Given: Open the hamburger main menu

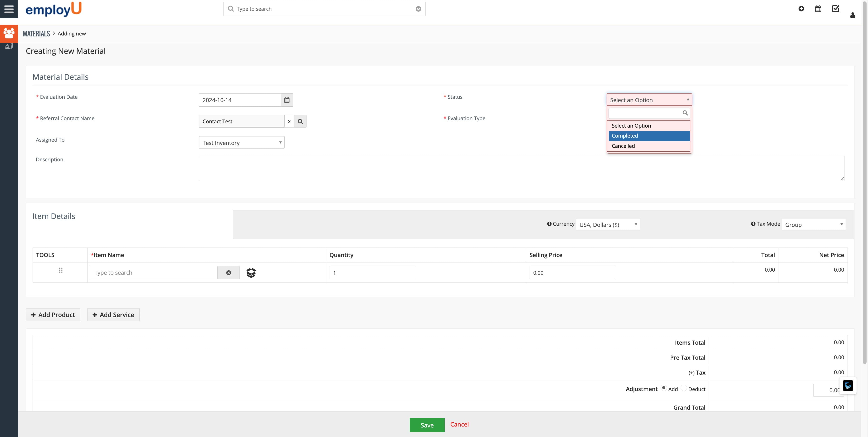Looking at the screenshot, I should (9, 9).
